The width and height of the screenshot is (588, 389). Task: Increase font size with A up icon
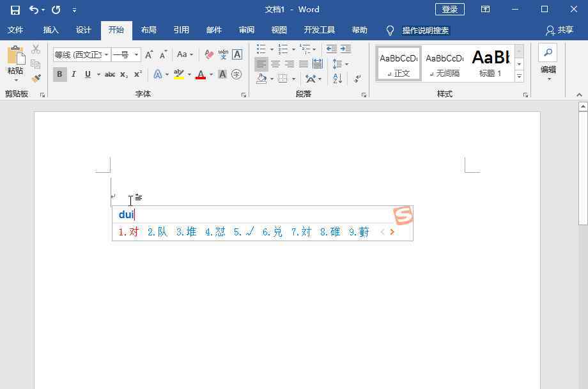coord(149,55)
